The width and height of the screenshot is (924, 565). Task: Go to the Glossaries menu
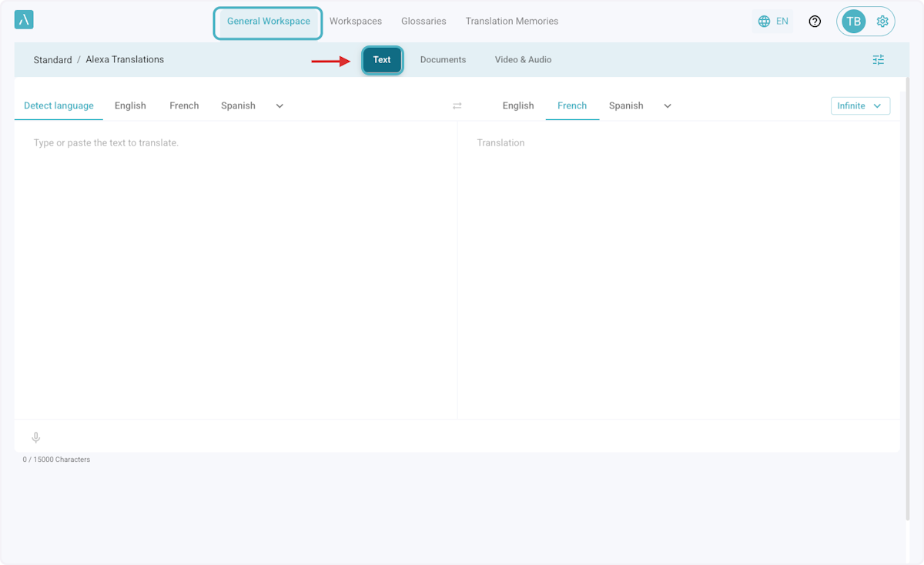coord(423,22)
